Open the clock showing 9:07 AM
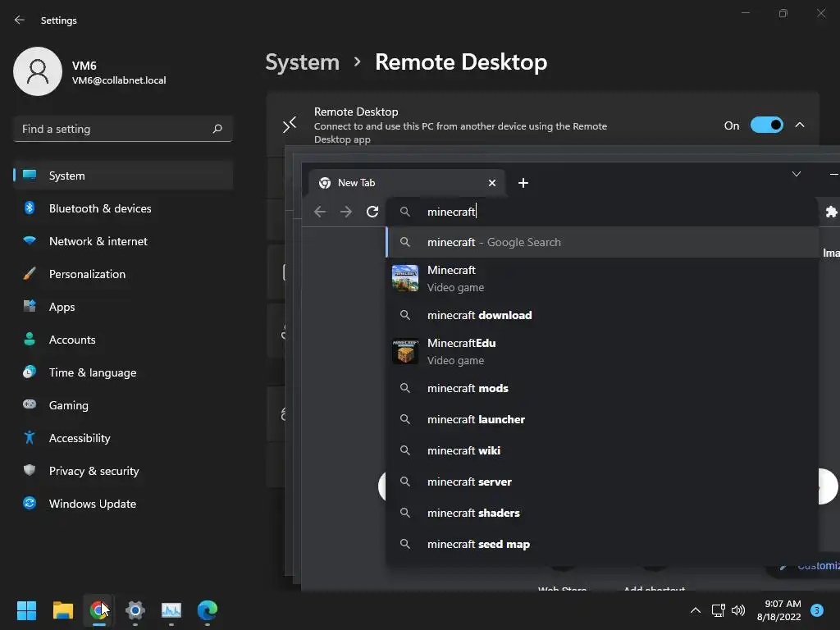Screen dimensions: 840x630 [x=779, y=610]
